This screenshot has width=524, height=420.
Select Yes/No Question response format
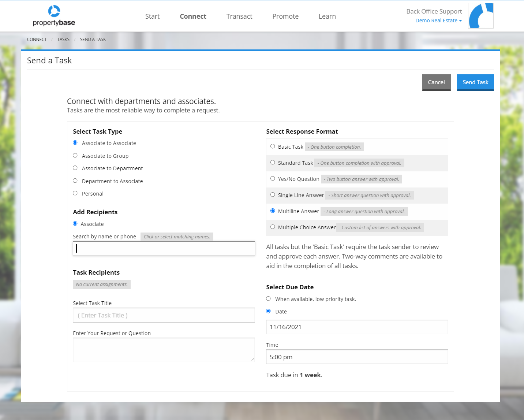coord(273,178)
